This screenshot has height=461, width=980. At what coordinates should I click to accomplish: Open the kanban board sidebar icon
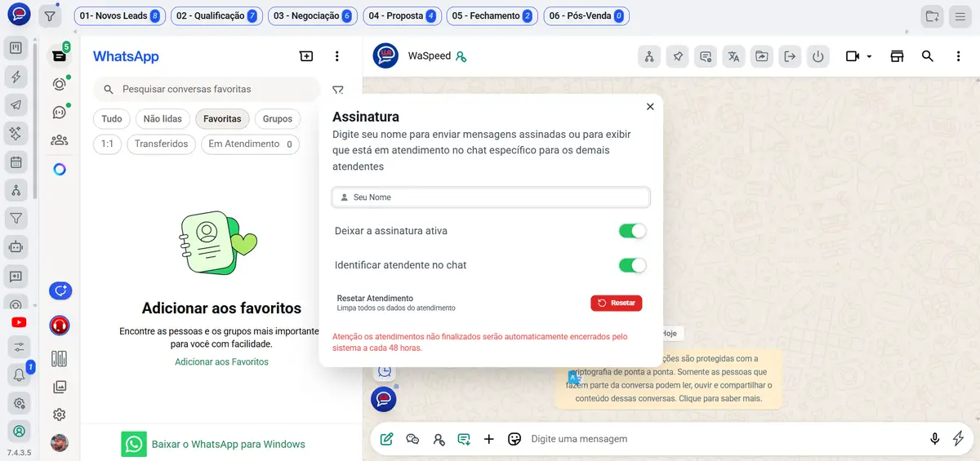(x=16, y=49)
